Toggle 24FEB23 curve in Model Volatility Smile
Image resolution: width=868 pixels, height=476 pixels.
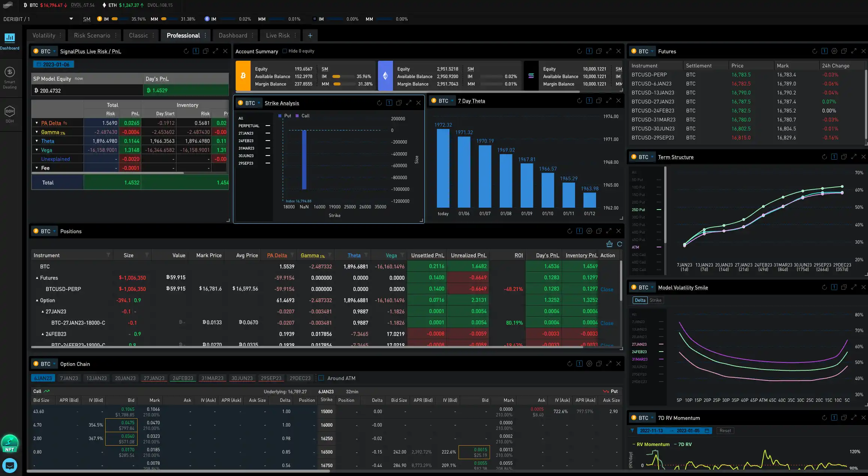coord(648,352)
